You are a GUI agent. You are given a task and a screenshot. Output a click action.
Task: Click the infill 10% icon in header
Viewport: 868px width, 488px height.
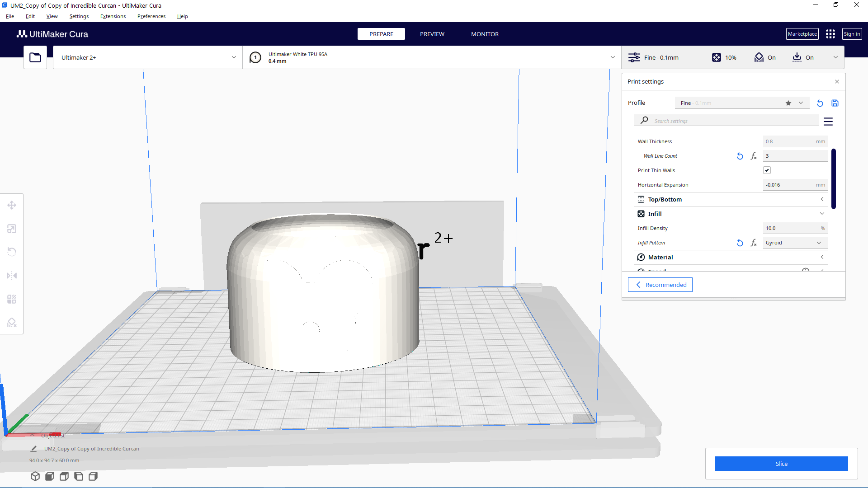[x=717, y=57]
